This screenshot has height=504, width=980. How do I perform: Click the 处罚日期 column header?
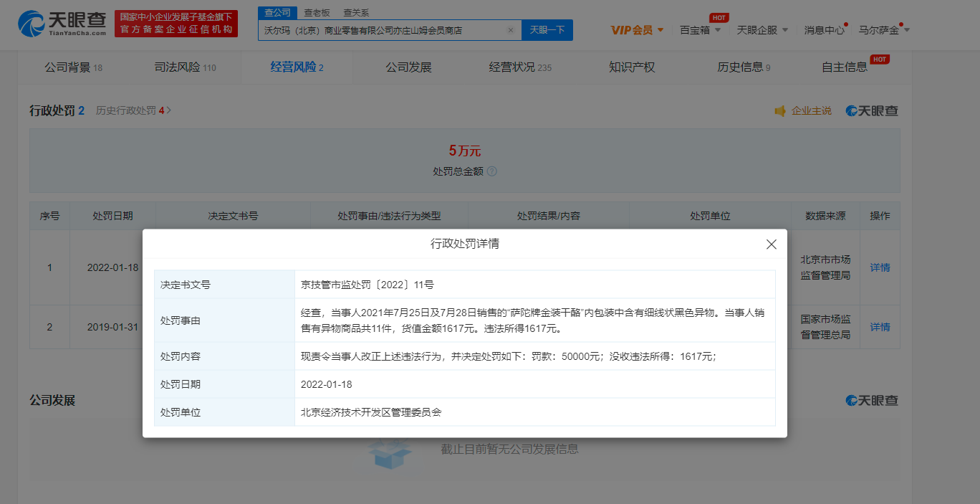(x=112, y=216)
